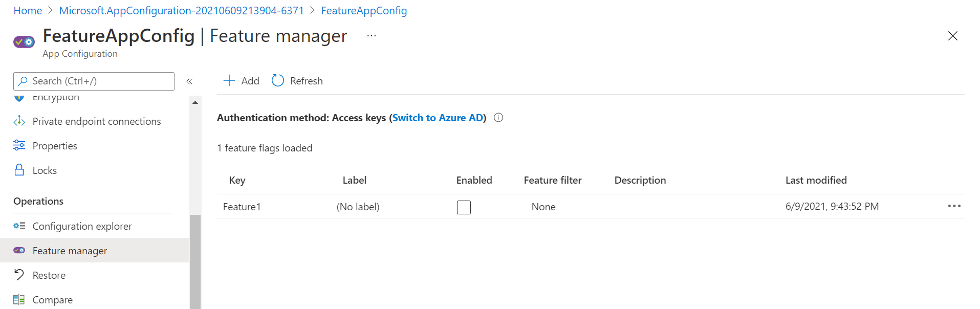This screenshot has height=309, width=980.
Task: Click the Compare icon in sidebar
Action: click(x=19, y=300)
